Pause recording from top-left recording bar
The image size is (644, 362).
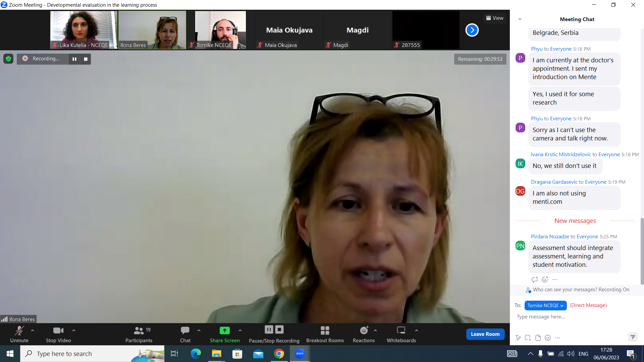coord(74,59)
